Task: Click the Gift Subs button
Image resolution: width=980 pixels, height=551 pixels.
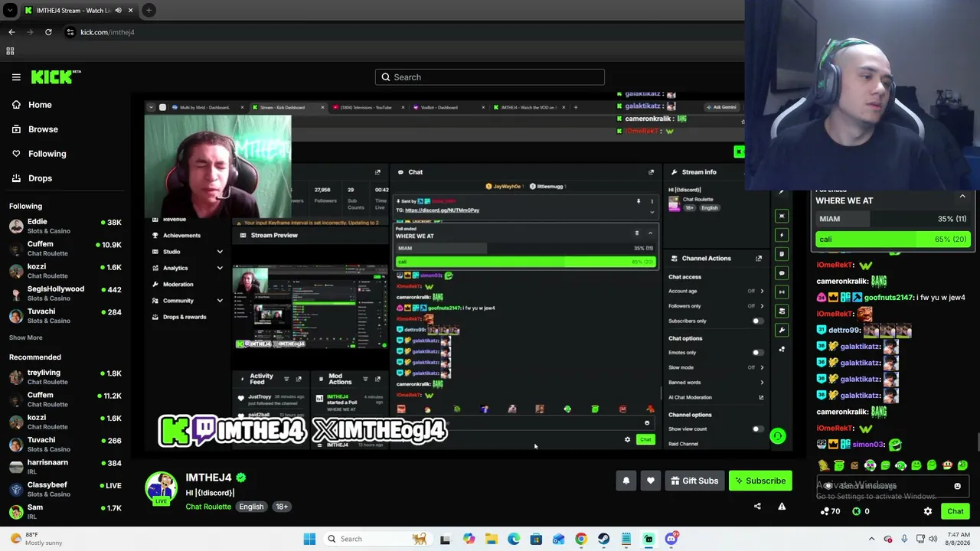Action: pos(694,481)
